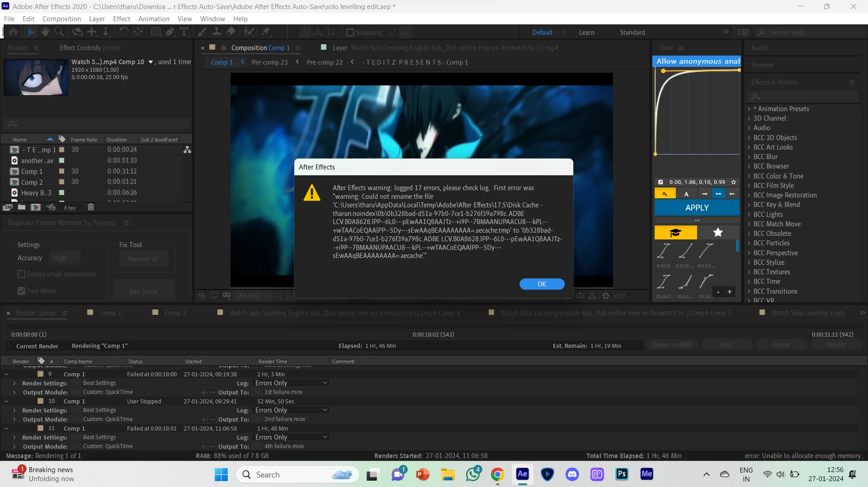Click the star favorites icon in Flow panel

coord(718,233)
